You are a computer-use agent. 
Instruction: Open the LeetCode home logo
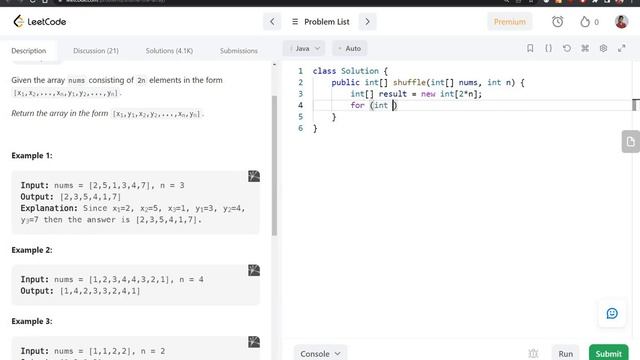pyautogui.click(x=40, y=21)
